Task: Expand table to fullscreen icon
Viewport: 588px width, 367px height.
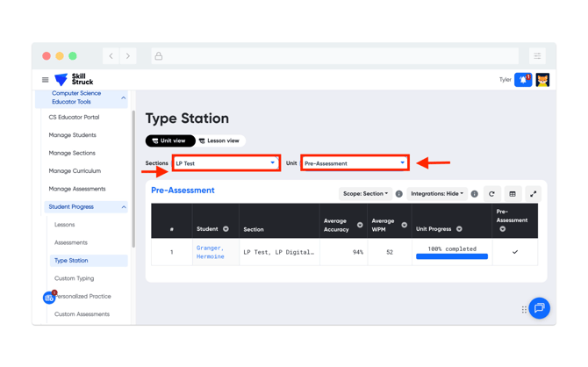Action: 533,194
